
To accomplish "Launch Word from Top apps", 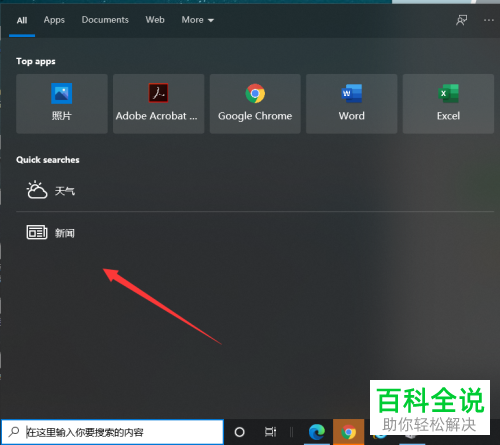I will coord(352,104).
